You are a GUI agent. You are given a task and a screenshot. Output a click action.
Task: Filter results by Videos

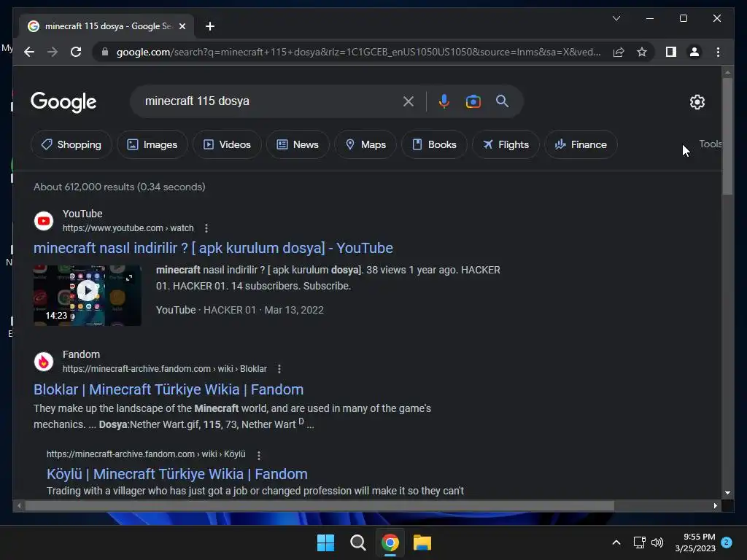(x=228, y=144)
